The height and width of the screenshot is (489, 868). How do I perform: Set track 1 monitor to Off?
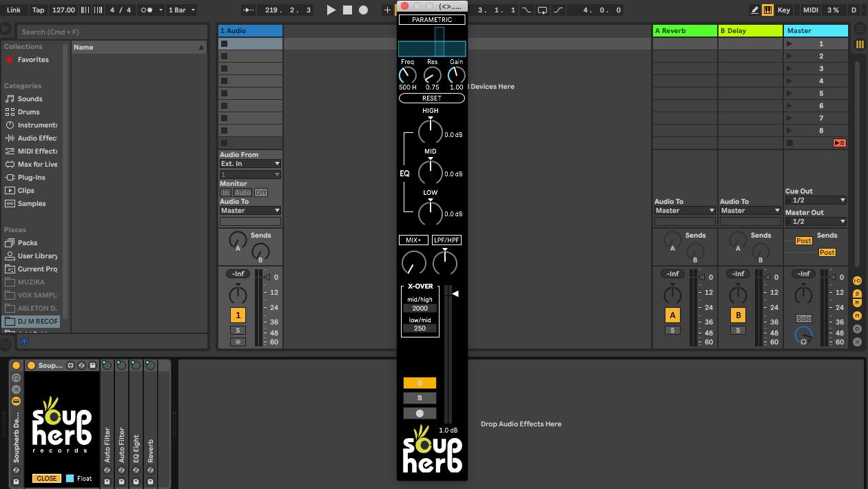tap(261, 193)
